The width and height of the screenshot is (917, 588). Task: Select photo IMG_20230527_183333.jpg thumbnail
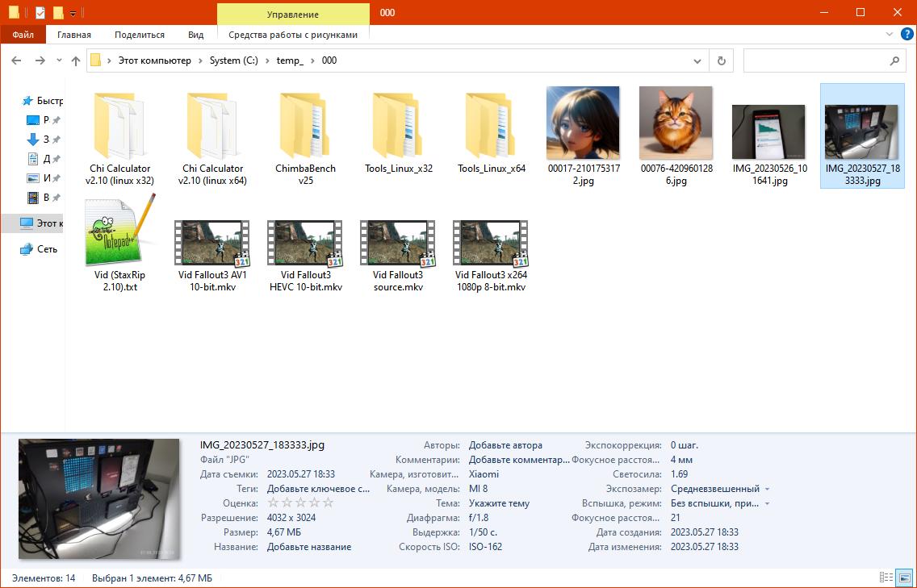[x=861, y=132]
